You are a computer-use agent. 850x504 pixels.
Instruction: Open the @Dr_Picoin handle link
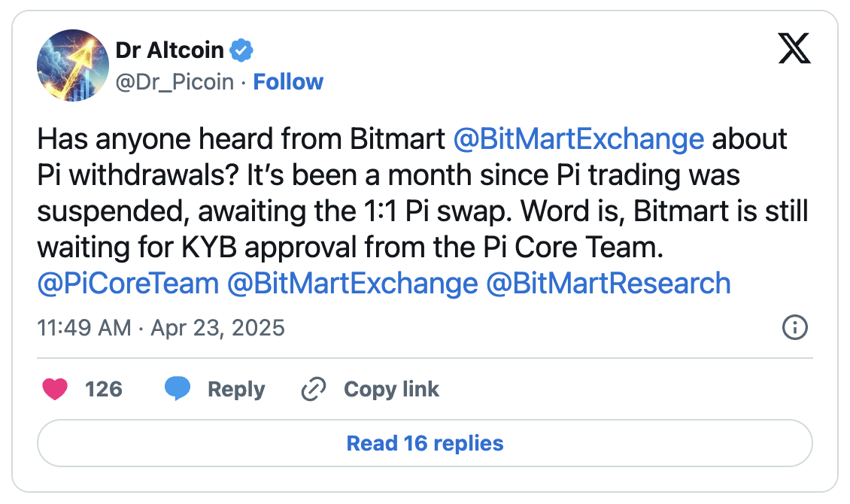175,81
